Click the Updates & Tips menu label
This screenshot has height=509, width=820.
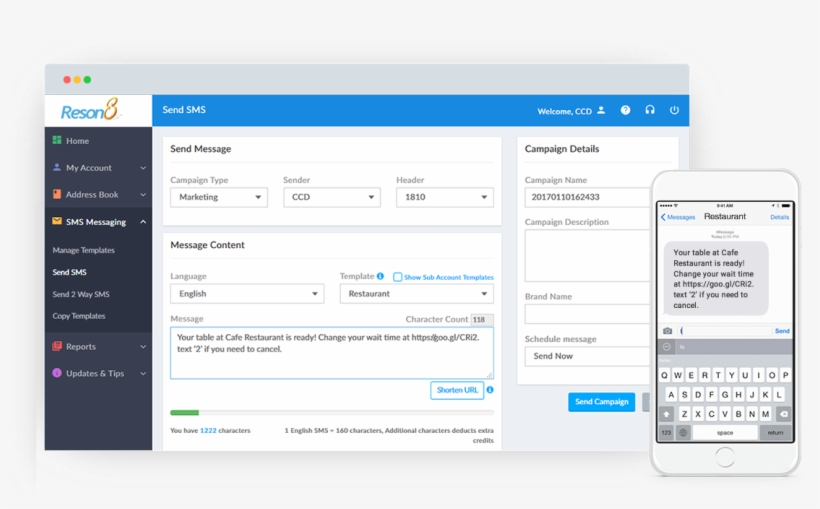tap(95, 374)
